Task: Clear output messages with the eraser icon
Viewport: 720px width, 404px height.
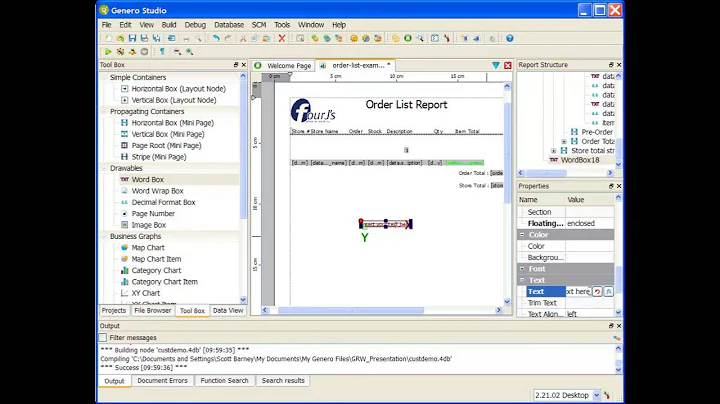Action: click(x=617, y=338)
